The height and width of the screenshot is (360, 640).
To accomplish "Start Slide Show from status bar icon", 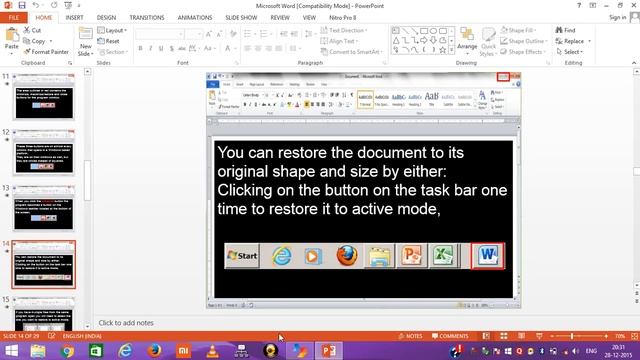I will point(539,336).
